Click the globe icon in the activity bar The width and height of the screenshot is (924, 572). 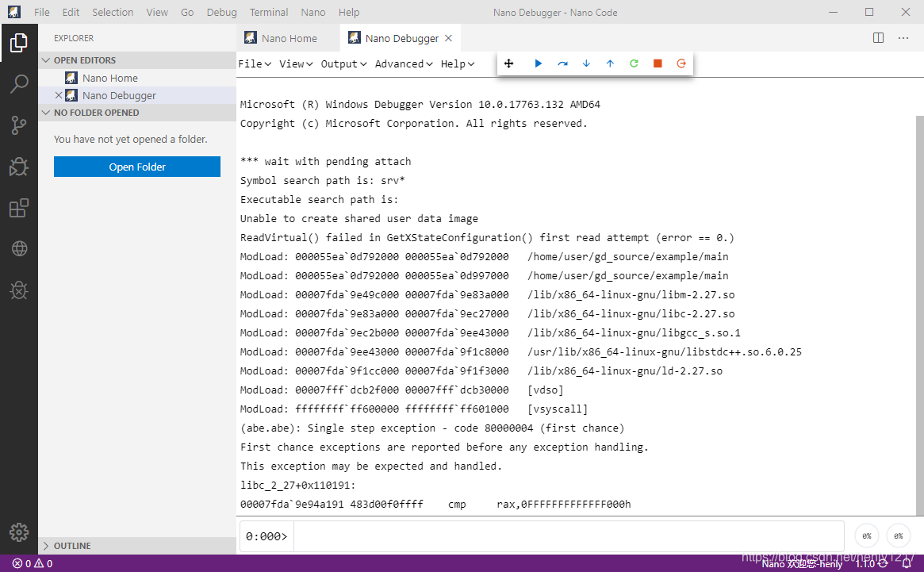tap(19, 249)
